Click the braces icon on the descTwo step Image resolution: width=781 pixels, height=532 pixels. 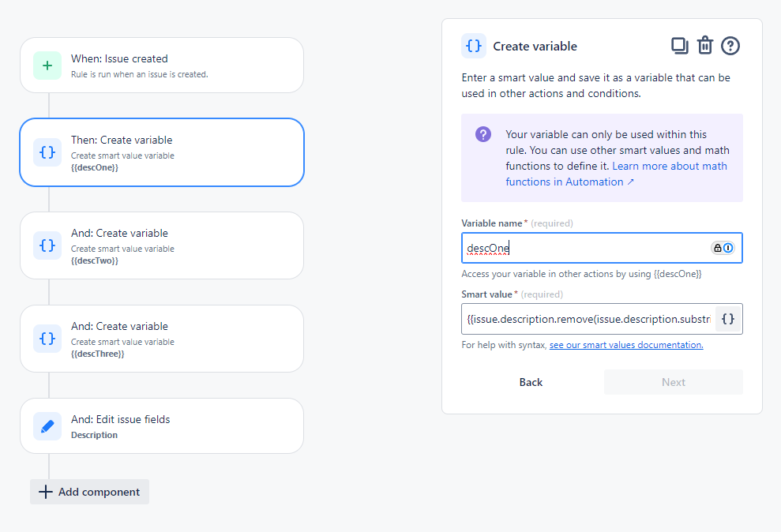click(x=47, y=245)
